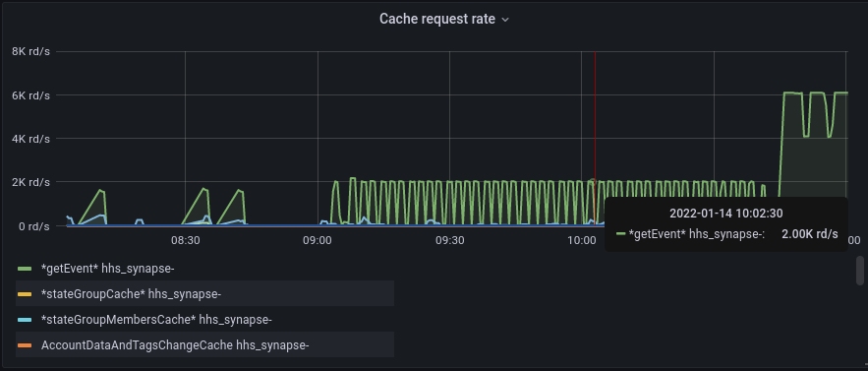Click the 4K rd/s y-axis label
The height and width of the screenshot is (371, 868).
[30, 139]
